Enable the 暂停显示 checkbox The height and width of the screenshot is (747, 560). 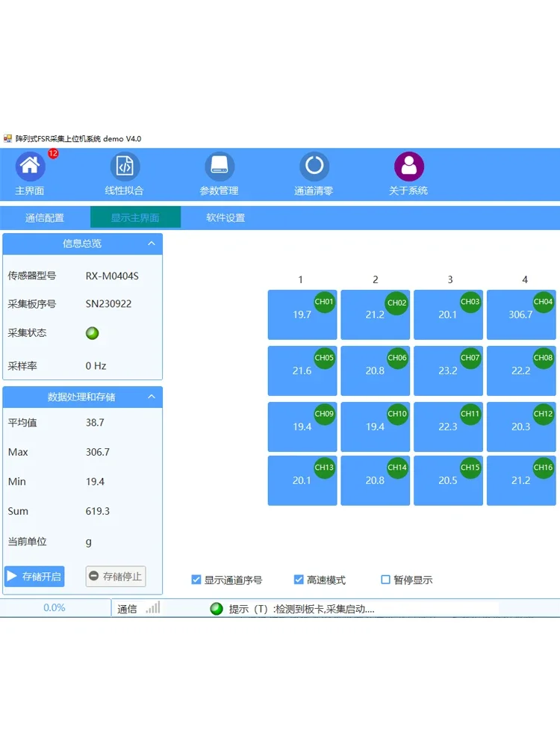click(x=386, y=580)
